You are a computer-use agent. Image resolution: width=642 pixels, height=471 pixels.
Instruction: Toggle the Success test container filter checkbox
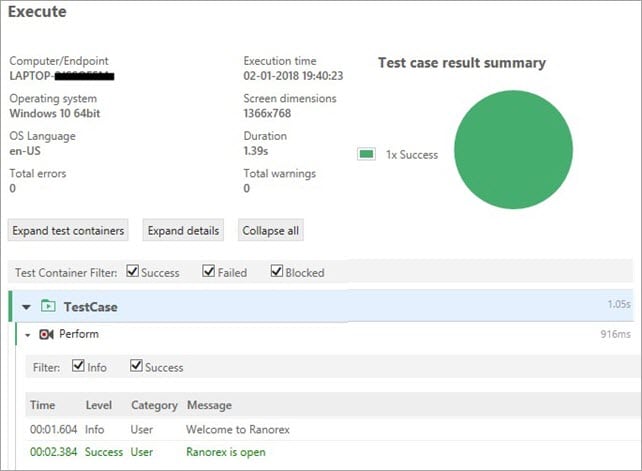tap(132, 272)
